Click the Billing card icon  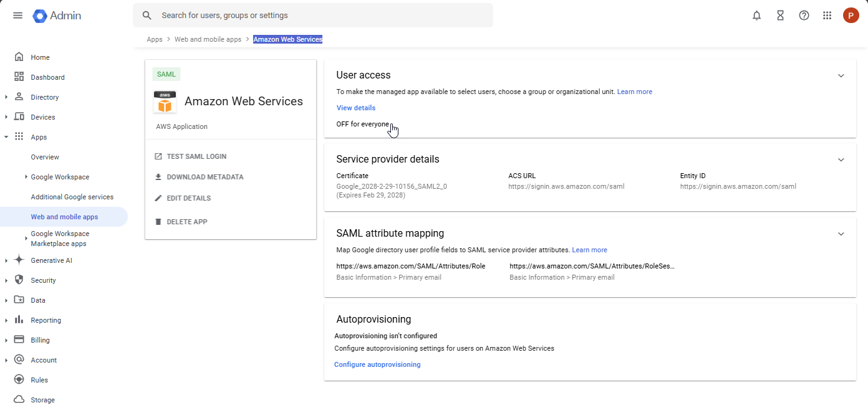(19, 339)
